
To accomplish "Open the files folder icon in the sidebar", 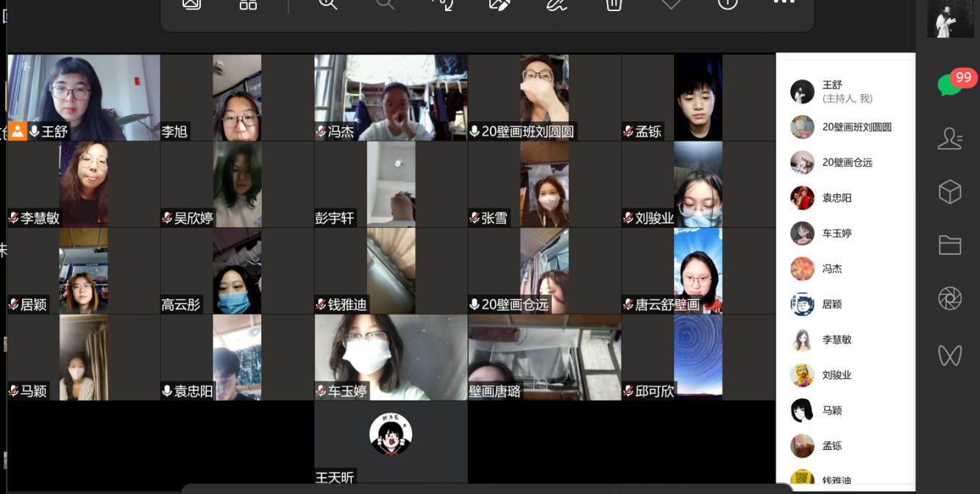I will 950,245.
